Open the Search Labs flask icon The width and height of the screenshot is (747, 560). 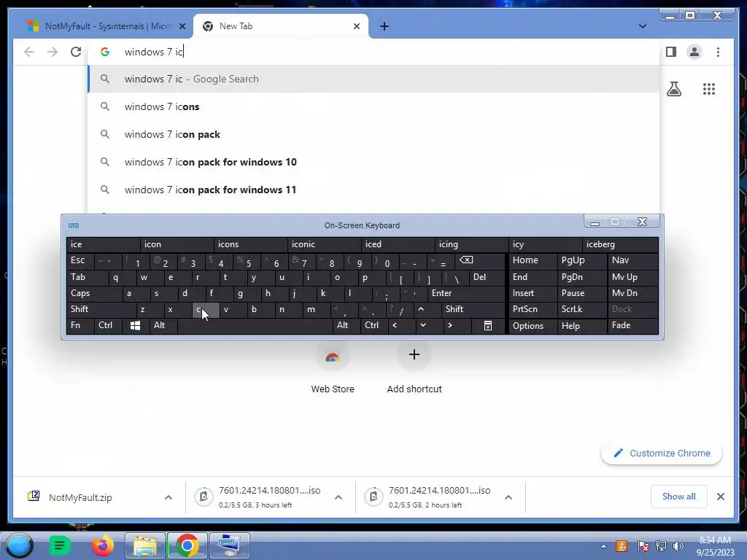673,89
